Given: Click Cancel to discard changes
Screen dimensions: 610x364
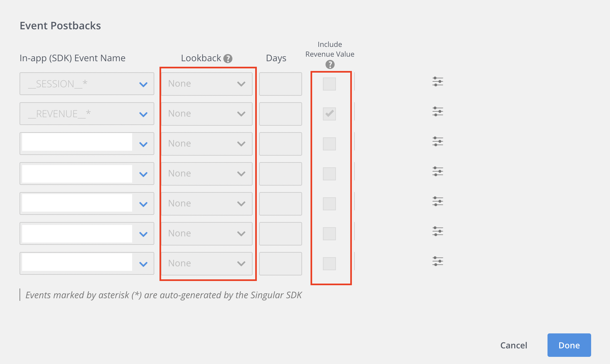Looking at the screenshot, I should coord(513,345).
